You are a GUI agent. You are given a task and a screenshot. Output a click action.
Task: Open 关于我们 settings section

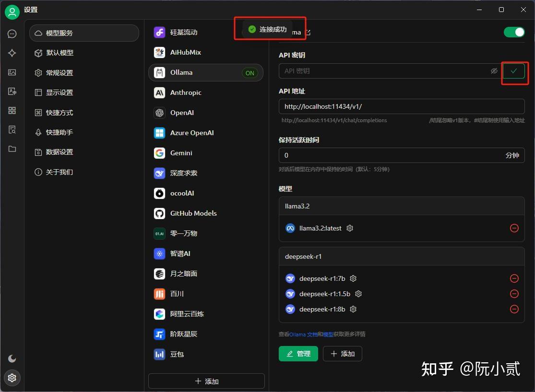click(84, 172)
